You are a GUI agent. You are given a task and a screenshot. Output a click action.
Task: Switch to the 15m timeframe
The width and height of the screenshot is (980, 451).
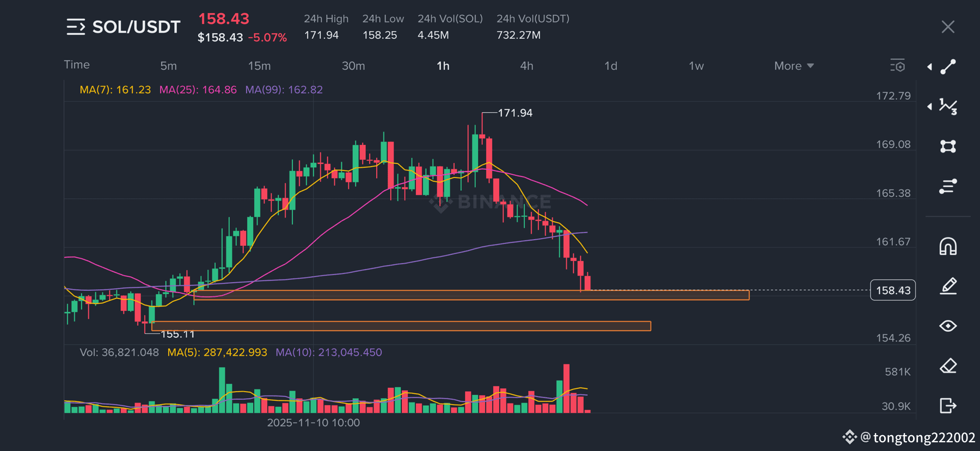tap(259, 66)
